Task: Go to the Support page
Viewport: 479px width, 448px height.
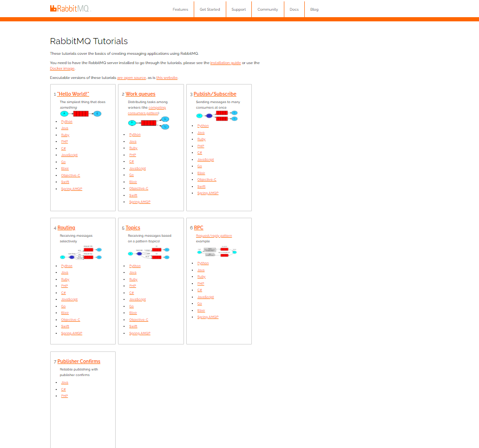Action: pos(239,9)
